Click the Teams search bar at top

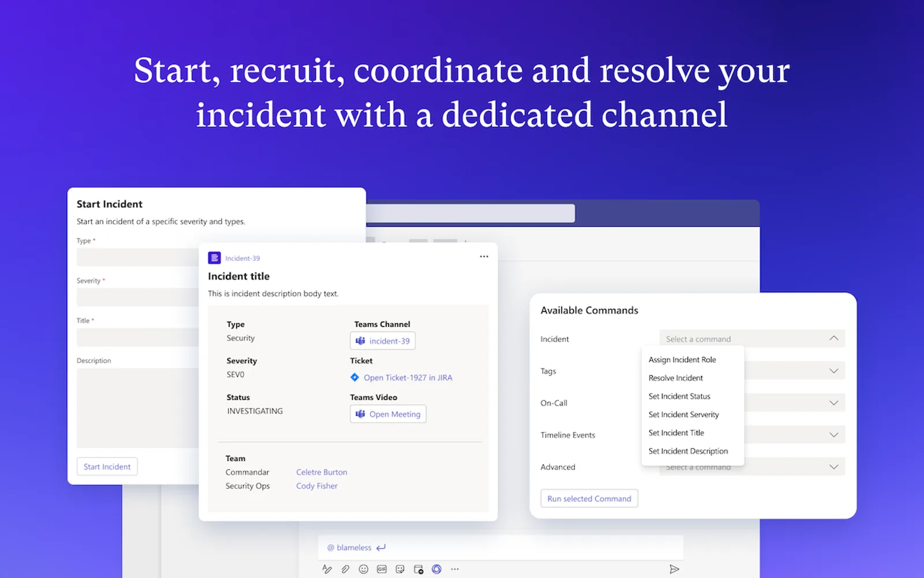(471, 213)
